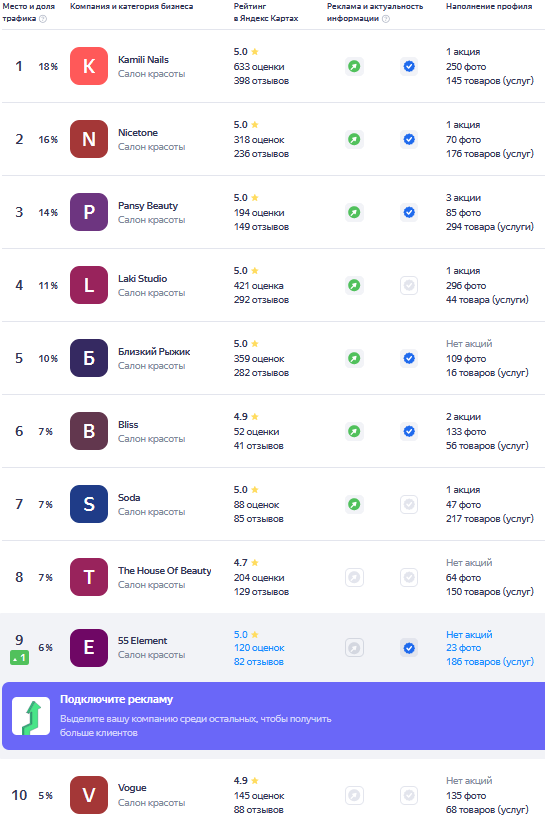The width and height of the screenshot is (545, 825).
Task: Click the purple P logo of Pansy Beauty
Action: [89, 213]
